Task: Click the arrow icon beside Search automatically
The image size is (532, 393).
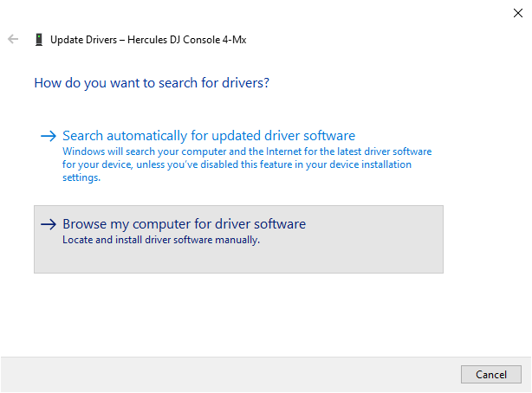Action: tap(49, 136)
